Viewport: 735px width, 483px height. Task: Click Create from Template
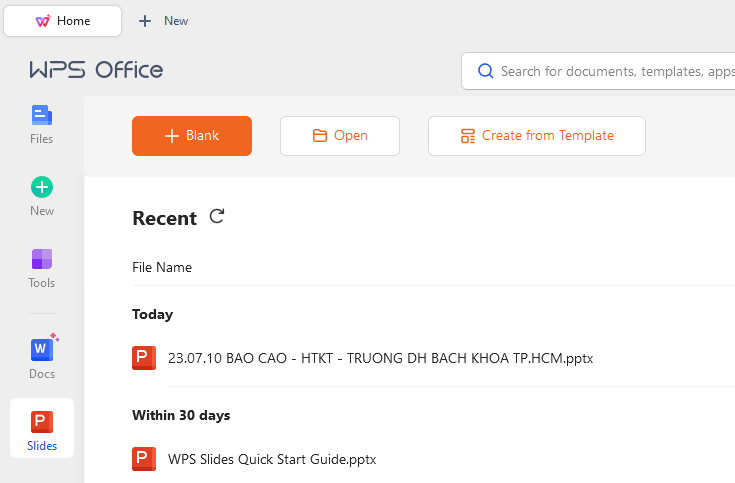(x=537, y=136)
